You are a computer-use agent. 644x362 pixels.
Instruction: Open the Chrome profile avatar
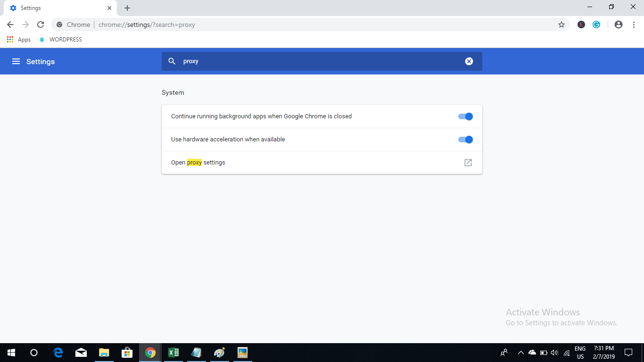coord(619,25)
